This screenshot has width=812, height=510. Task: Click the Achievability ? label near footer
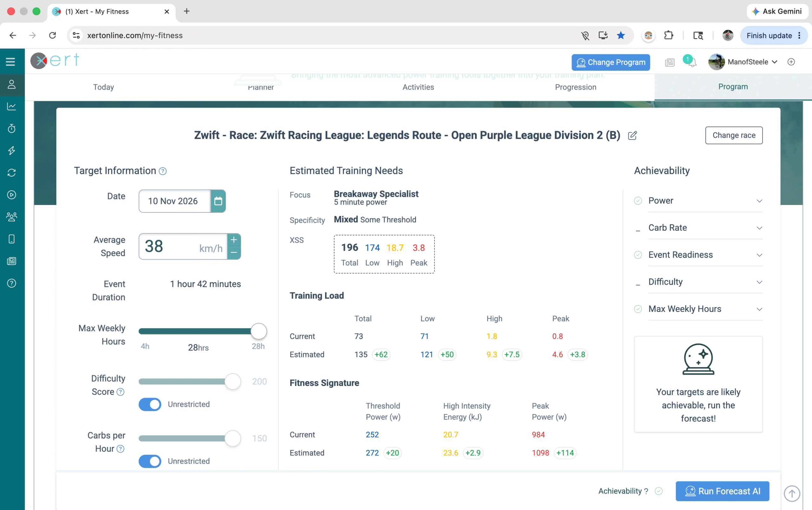[623, 491]
